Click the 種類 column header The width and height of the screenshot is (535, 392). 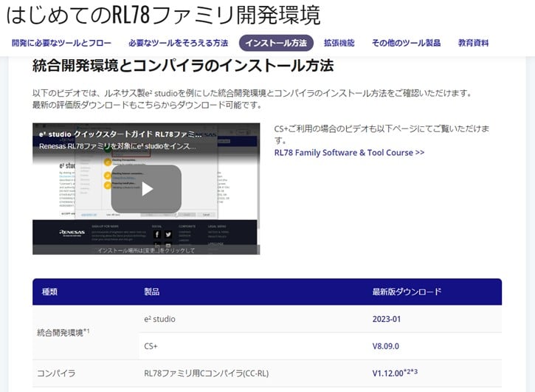point(49,292)
